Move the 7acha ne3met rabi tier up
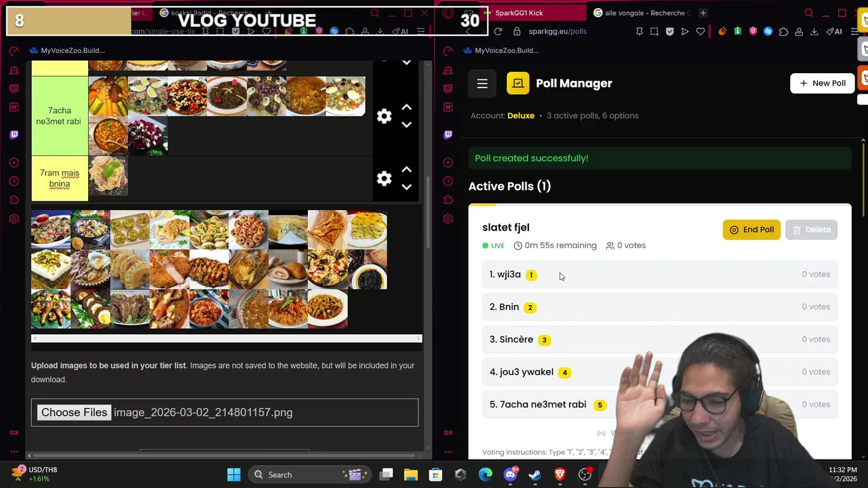Screen dimensions: 868x488 (x=406, y=107)
